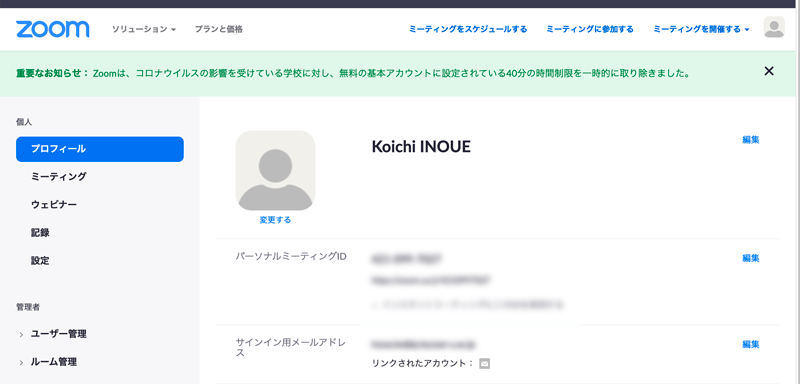Screen dimensions: 800x384
Task: Click 編集 for パーソナルミーティングID
Action: [751, 258]
